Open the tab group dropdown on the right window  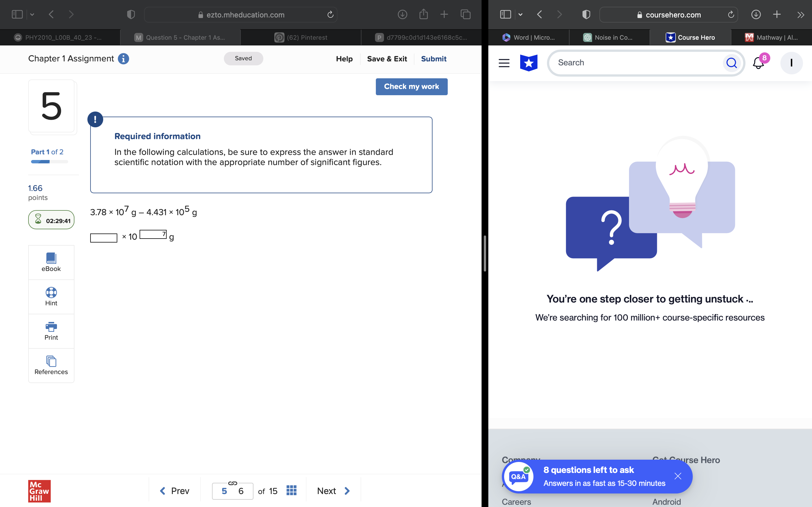(520, 14)
